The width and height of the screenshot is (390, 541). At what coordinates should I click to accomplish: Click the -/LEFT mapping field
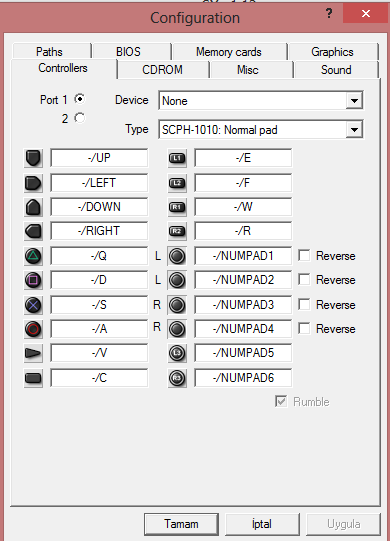pos(99,183)
